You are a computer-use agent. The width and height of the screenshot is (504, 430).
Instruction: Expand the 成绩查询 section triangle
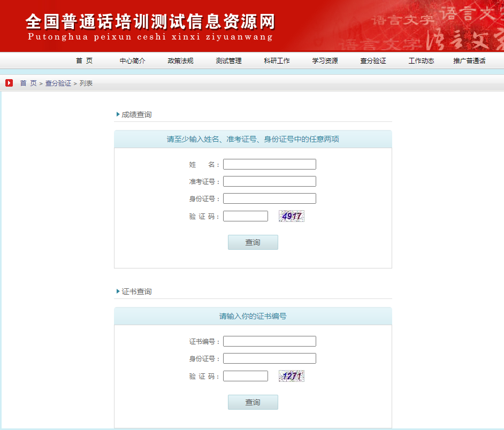[x=118, y=114]
